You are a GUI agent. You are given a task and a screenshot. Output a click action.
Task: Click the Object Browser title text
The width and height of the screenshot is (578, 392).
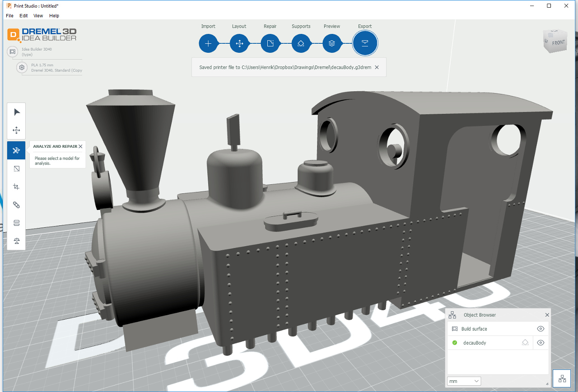click(480, 315)
